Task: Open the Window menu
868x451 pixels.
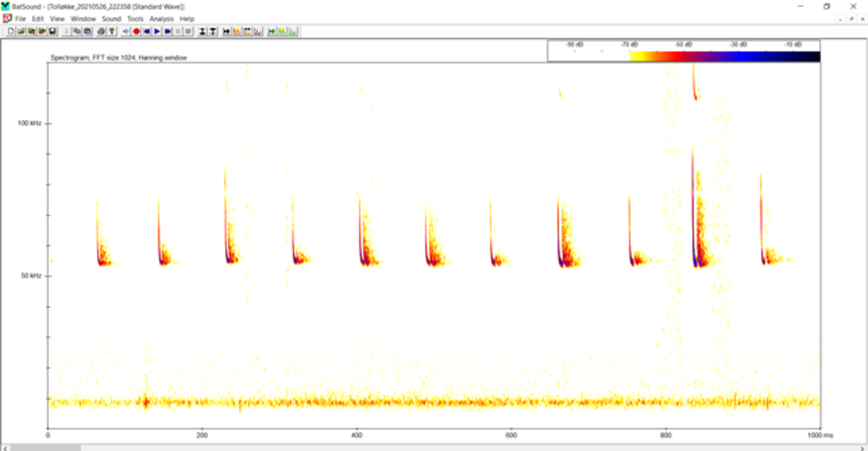Action: point(83,19)
